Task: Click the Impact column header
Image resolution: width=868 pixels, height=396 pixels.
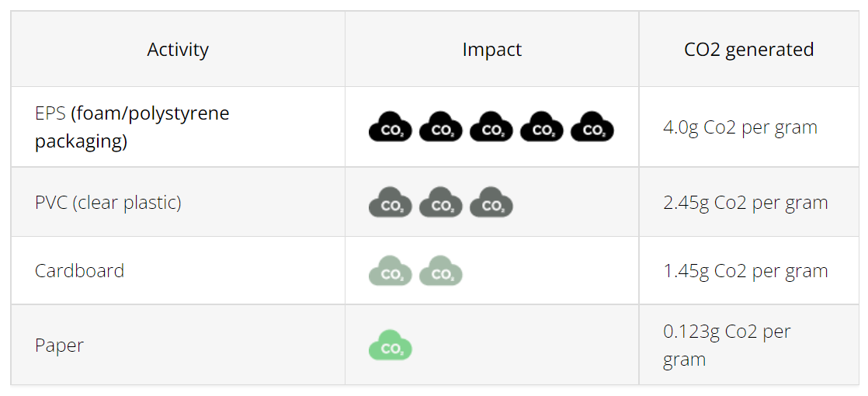Action: 492,50
